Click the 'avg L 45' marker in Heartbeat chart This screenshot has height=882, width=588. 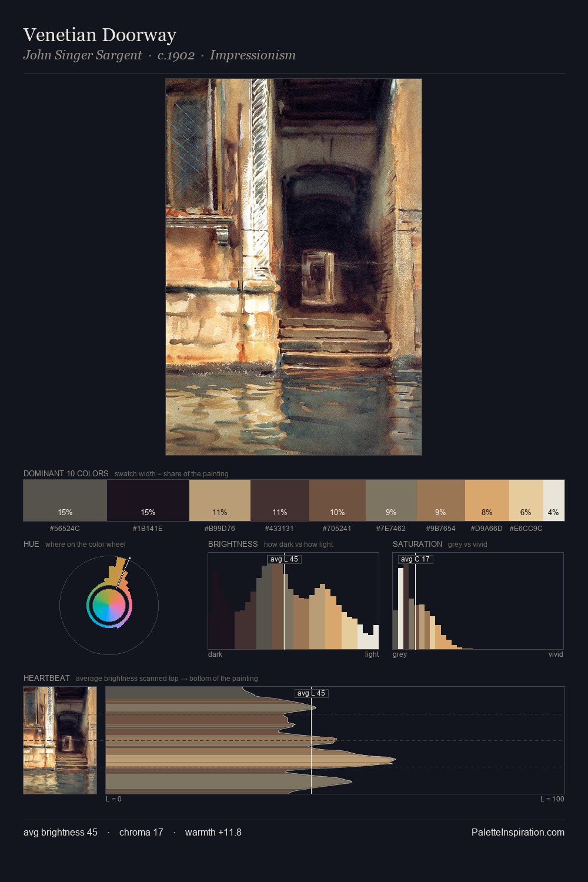311,693
